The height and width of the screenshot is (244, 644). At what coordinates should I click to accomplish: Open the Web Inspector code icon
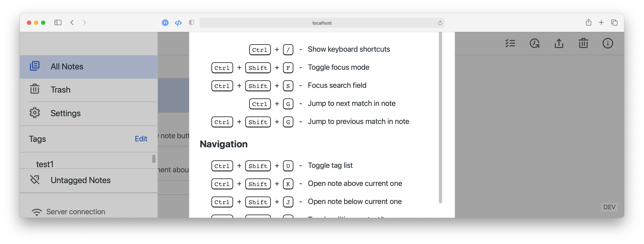pos(178,22)
